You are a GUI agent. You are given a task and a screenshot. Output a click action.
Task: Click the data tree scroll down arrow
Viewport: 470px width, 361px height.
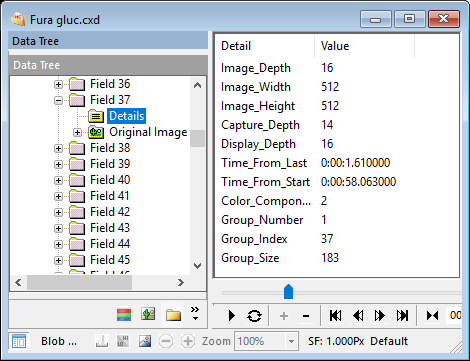click(197, 266)
